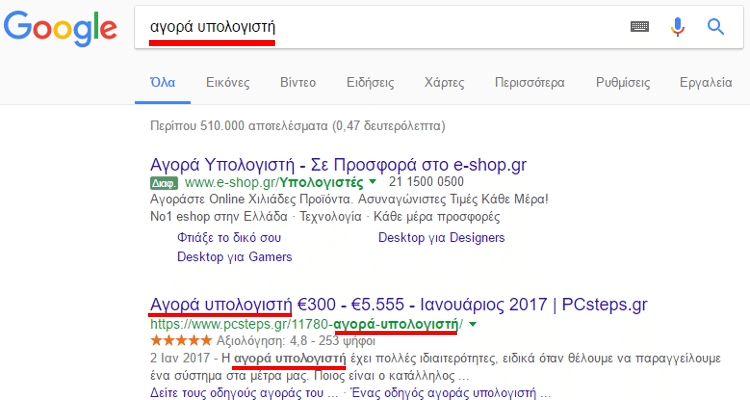750x400 pixels.
Task: Click the Google logo
Action: click(60, 28)
